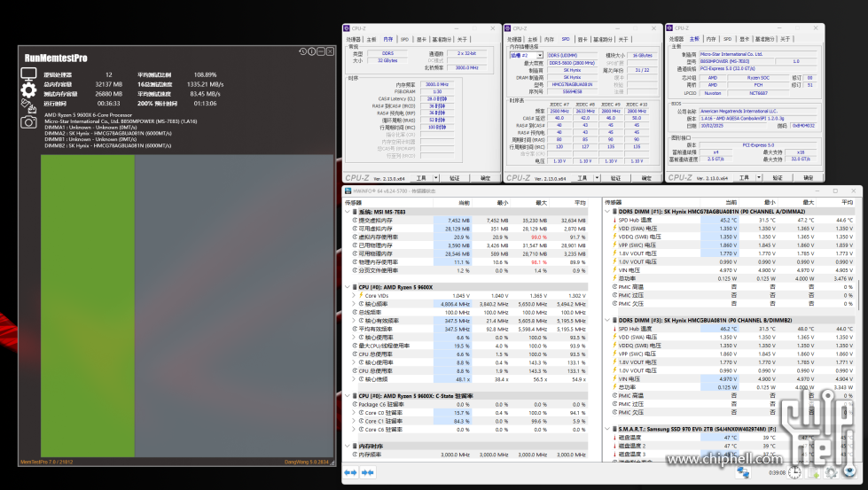Image resolution: width=868 pixels, height=490 pixels.
Task: Expand Core VIDs sensor row
Action: coord(354,295)
